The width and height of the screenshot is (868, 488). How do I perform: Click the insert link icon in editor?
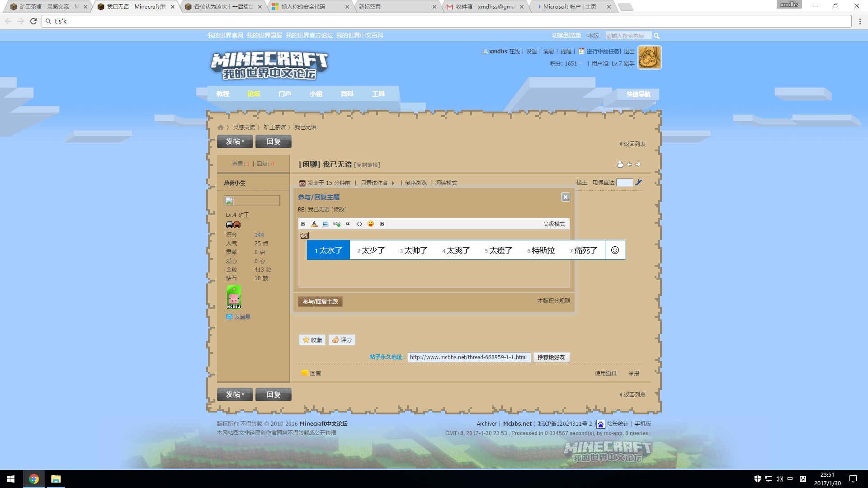coord(337,224)
